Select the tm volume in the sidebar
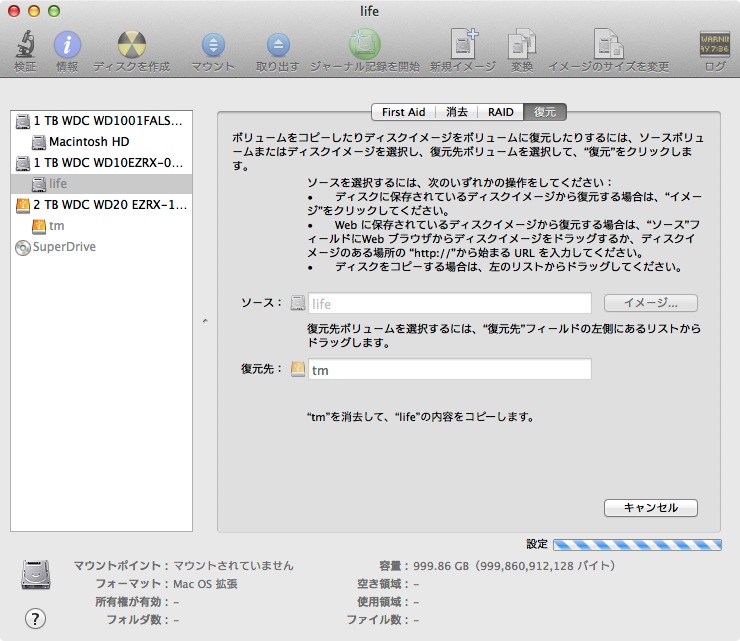 click(56, 226)
